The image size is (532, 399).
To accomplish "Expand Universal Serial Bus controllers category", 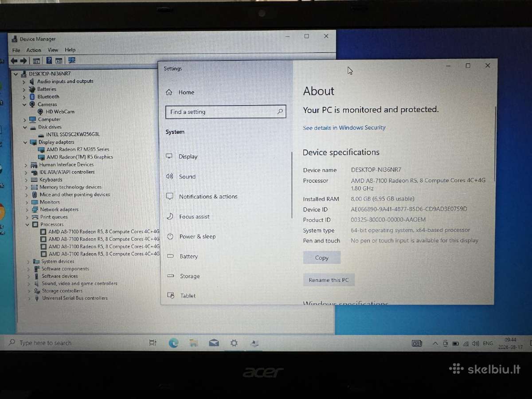I will pos(29,298).
